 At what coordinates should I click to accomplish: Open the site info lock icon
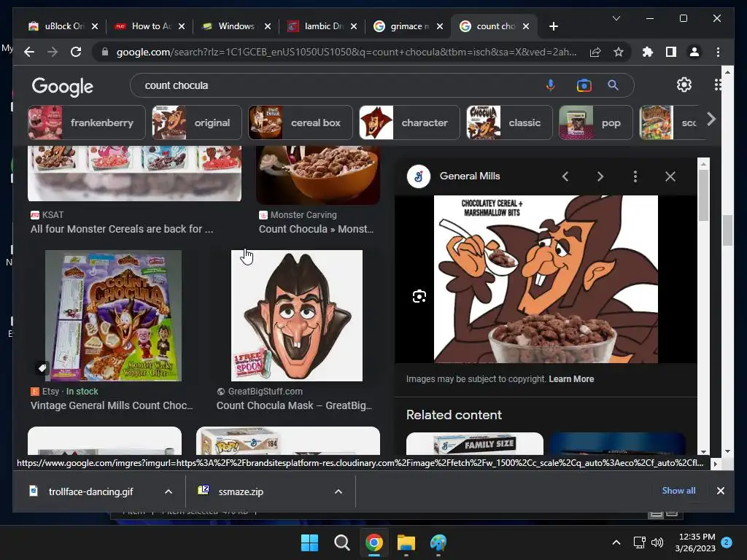[x=105, y=52]
